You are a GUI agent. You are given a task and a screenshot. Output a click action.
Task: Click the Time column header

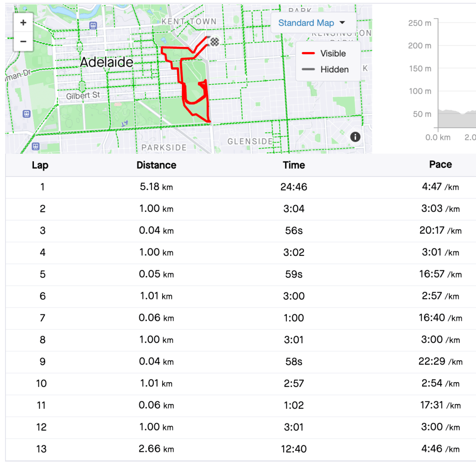[294, 165]
